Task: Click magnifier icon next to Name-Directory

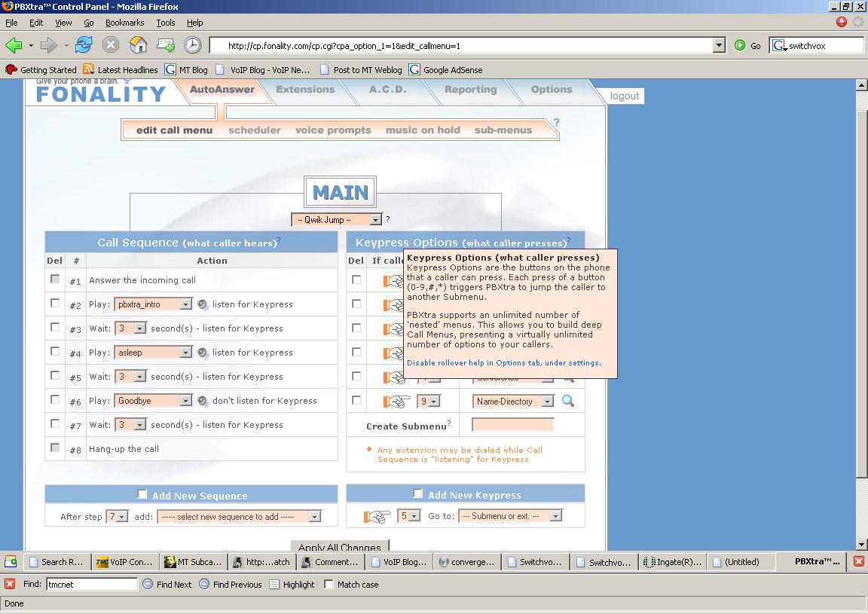Action: click(568, 402)
